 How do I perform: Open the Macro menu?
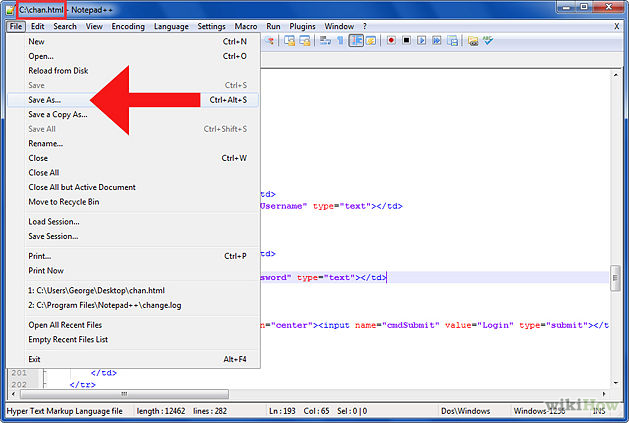(246, 26)
